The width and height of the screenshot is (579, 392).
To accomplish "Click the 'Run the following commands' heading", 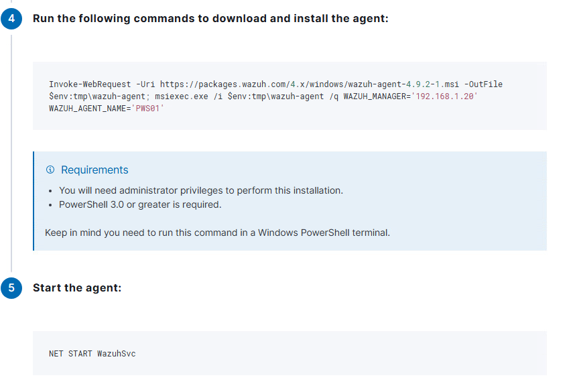I will coord(210,19).
